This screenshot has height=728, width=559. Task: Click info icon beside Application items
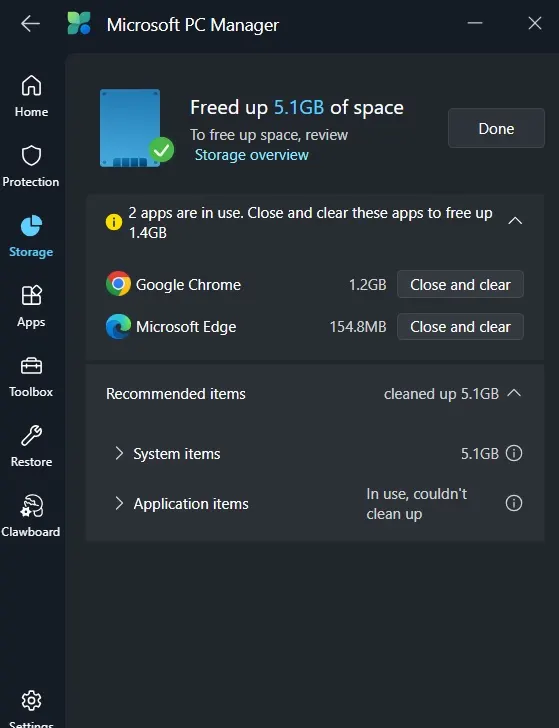coord(514,503)
